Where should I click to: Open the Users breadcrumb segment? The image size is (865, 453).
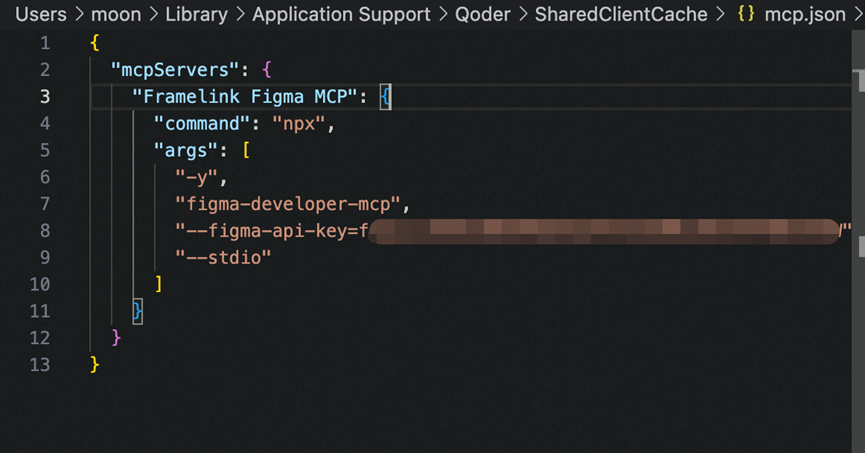[41, 14]
